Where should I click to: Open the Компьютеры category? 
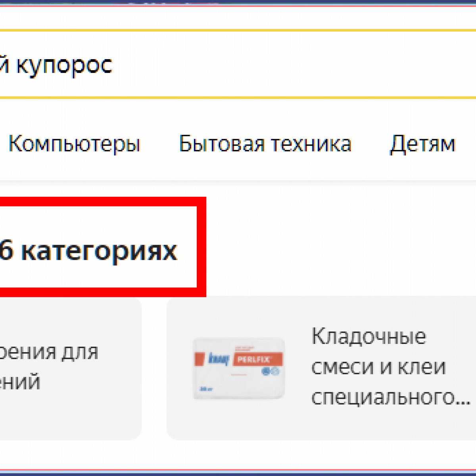[x=75, y=144]
